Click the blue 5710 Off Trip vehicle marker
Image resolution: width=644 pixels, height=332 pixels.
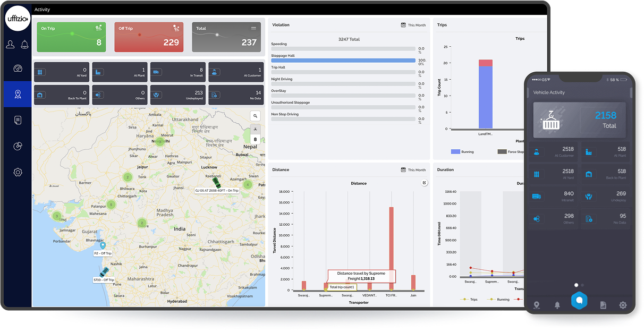click(x=104, y=273)
